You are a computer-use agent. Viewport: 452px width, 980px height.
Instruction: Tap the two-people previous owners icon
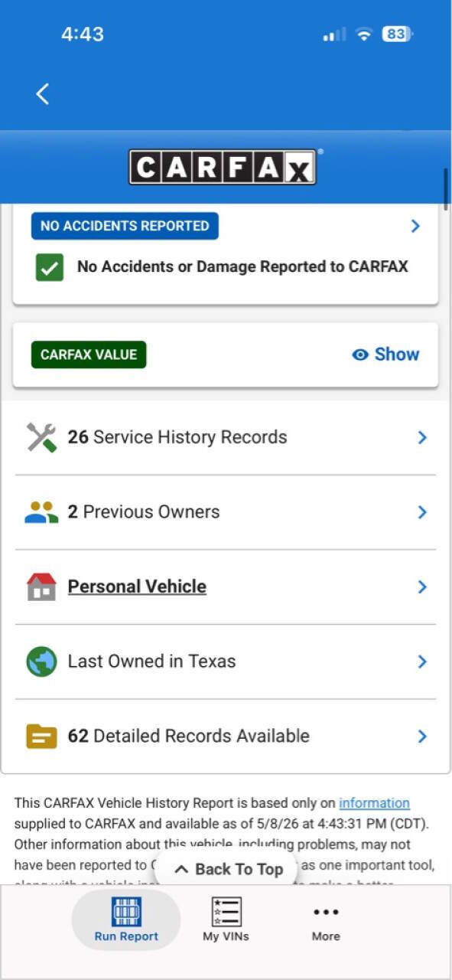tap(41, 512)
